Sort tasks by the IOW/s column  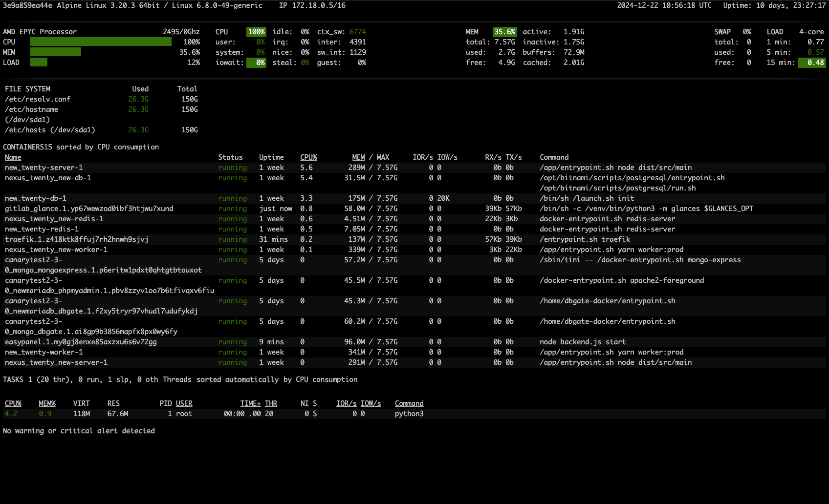(371, 403)
